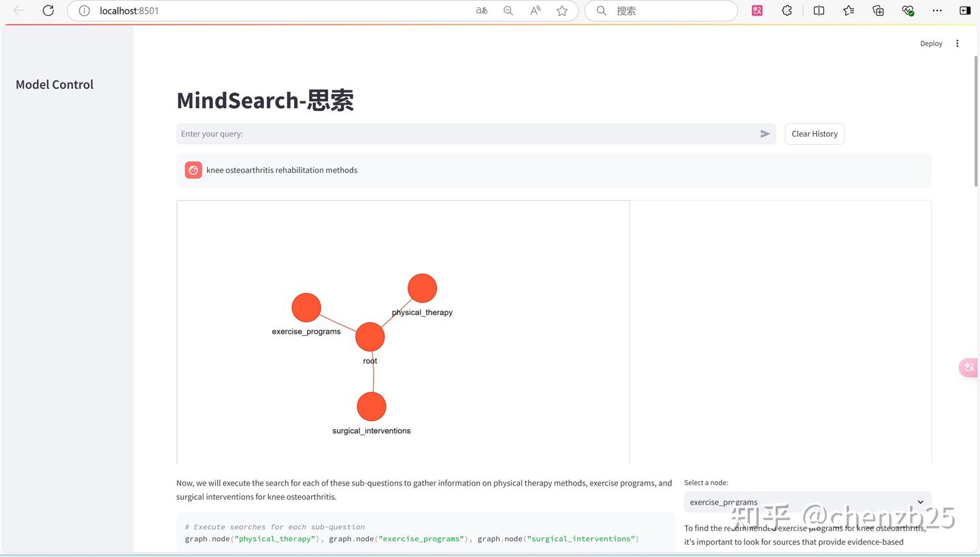Click the send query arrow icon
The height and width of the screenshot is (557, 980).
click(x=765, y=133)
